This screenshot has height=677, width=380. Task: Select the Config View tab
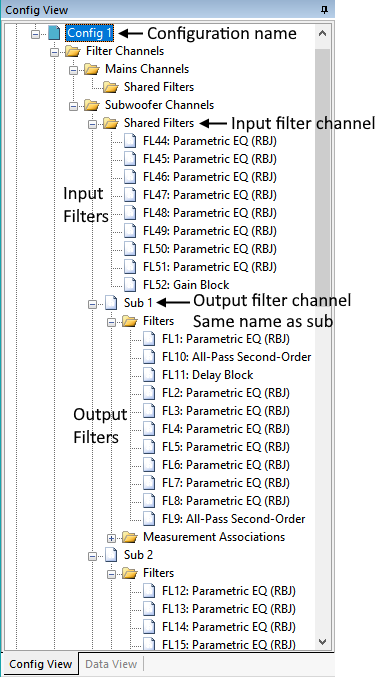41,664
